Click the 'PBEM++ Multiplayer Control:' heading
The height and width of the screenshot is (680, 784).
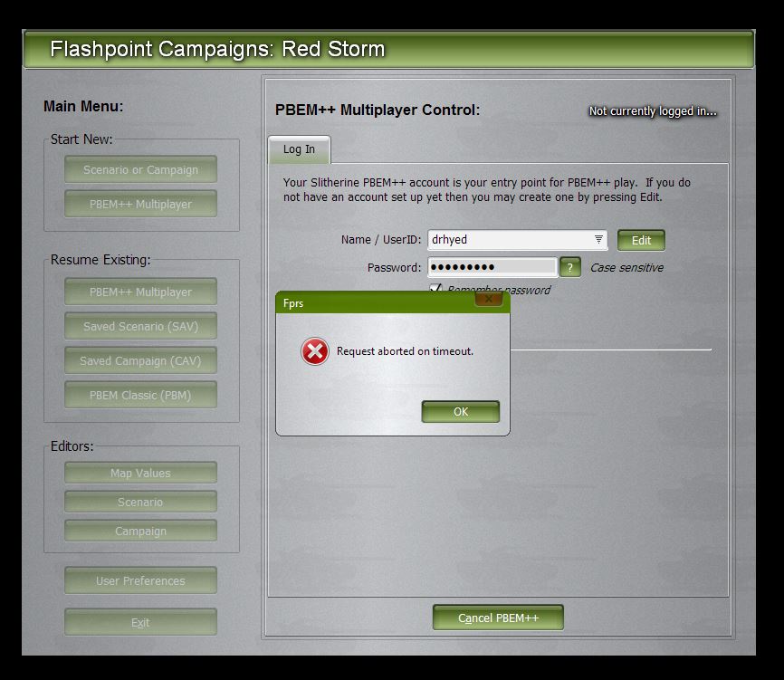[378, 110]
